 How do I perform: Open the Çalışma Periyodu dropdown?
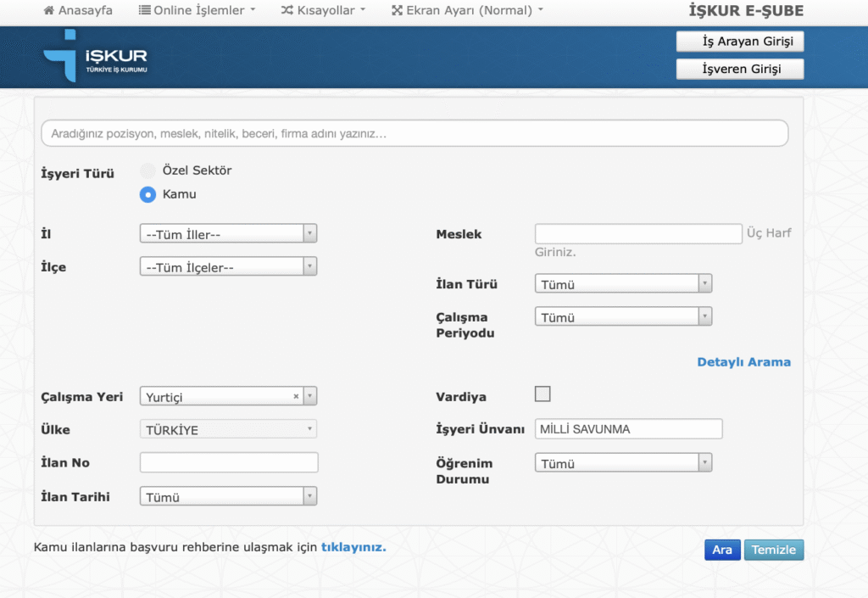[x=623, y=316]
